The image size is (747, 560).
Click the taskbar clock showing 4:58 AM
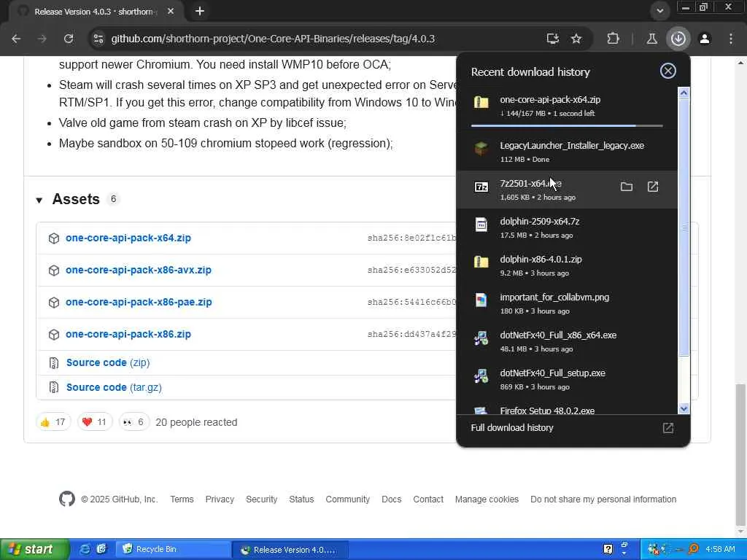coord(720,550)
